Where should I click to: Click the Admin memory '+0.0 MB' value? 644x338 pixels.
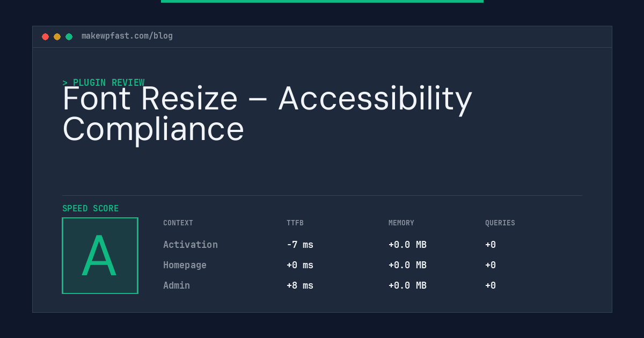click(x=407, y=285)
